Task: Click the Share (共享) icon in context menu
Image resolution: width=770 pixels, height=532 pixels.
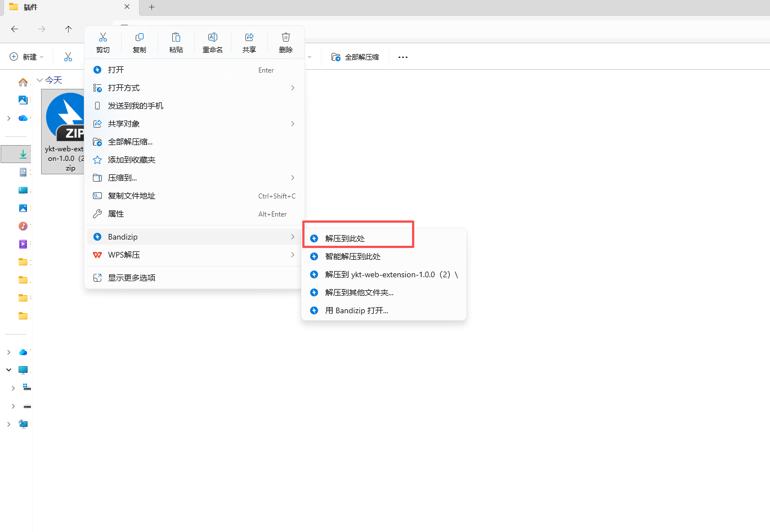Action: pyautogui.click(x=249, y=37)
